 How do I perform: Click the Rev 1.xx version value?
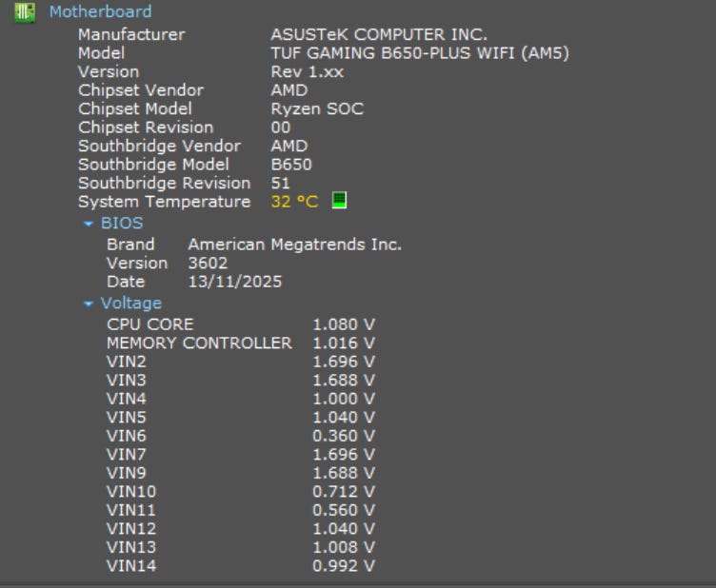[x=308, y=72]
